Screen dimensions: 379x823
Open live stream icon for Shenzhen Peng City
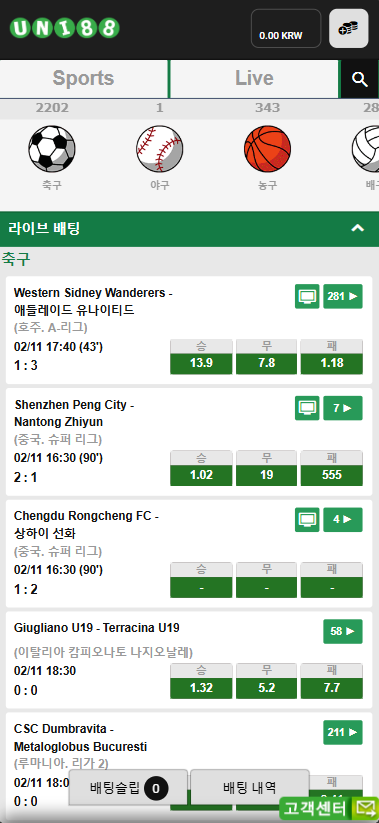click(307, 408)
